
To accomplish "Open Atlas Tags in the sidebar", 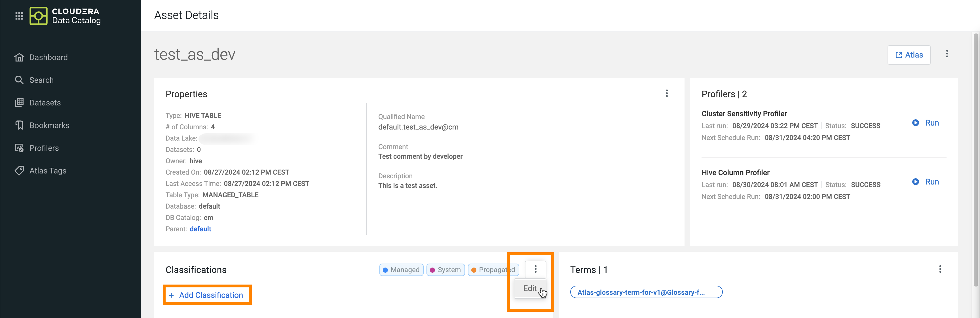I will [x=48, y=171].
